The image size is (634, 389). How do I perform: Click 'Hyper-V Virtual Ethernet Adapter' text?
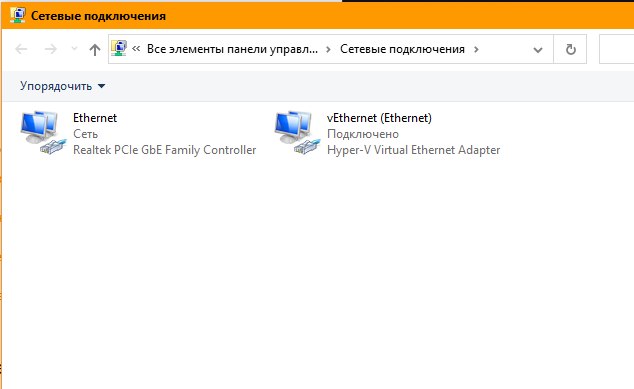click(413, 150)
